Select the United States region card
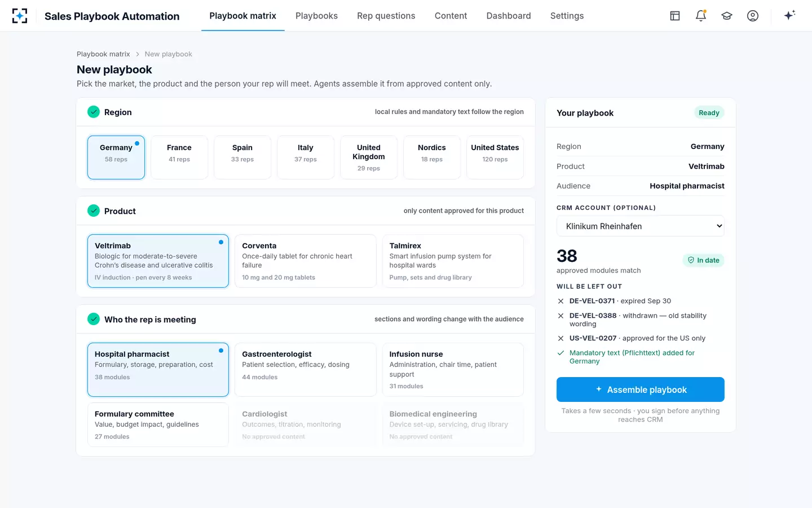 [x=495, y=157]
